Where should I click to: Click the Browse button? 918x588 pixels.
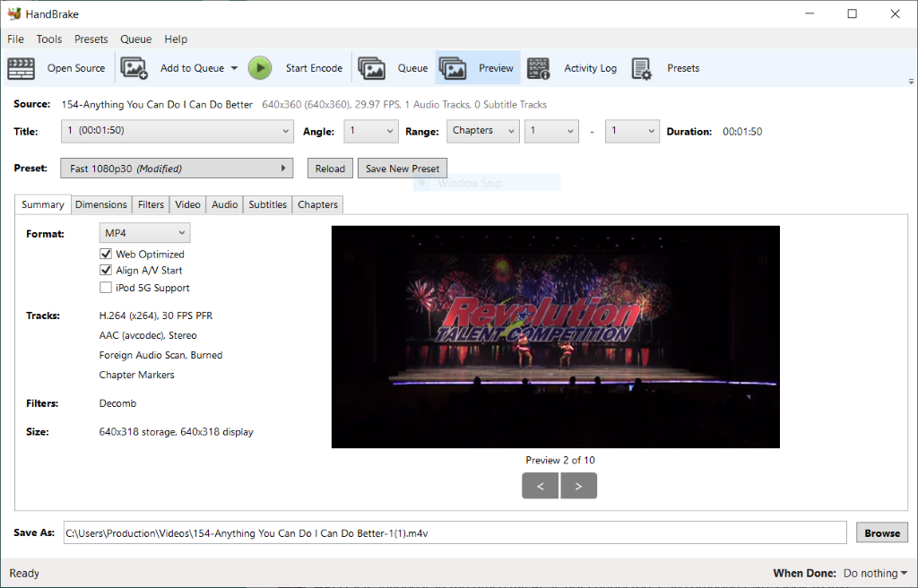tap(881, 533)
